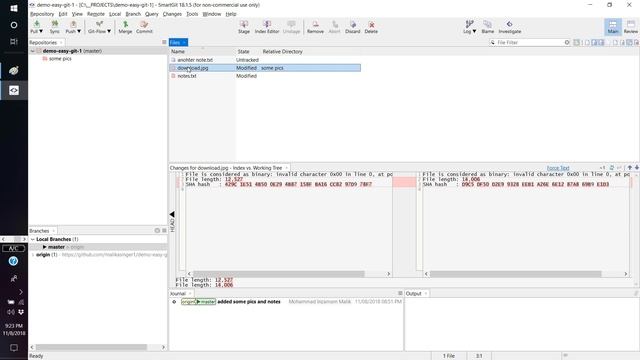Open the Remote menu
The image size is (640, 360).
[x=96, y=14]
